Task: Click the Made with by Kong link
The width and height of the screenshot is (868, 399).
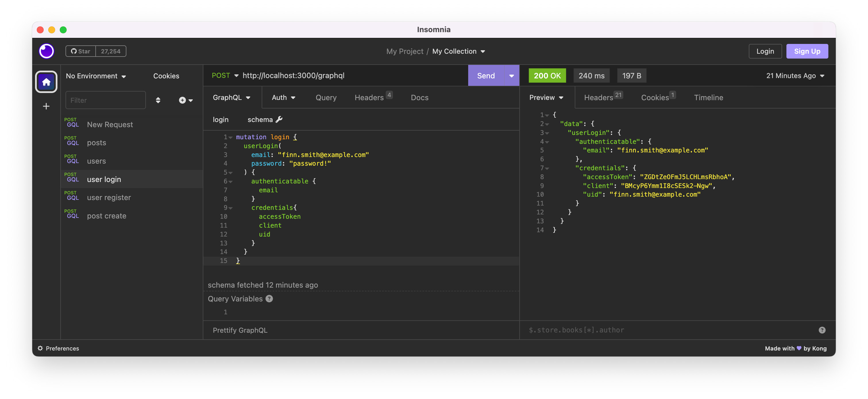Action: click(x=796, y=348)
